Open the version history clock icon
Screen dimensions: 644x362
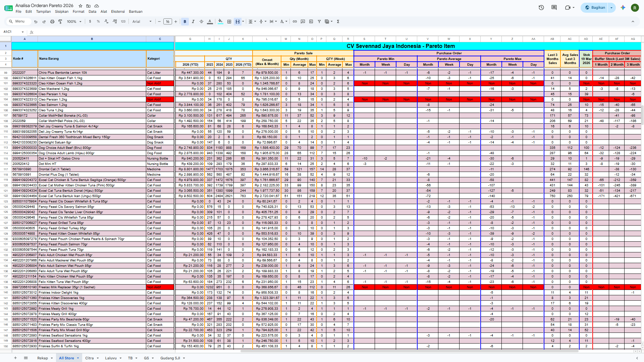pos(541,7)
